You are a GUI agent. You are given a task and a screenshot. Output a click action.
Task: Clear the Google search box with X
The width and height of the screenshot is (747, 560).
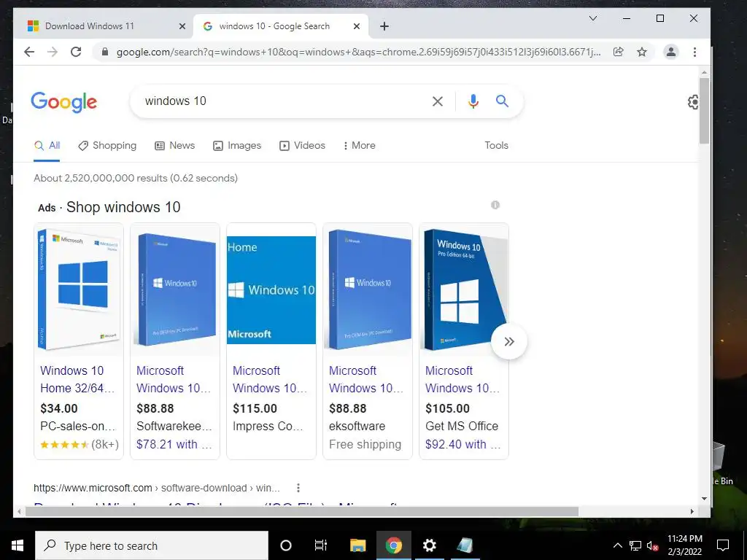[x=438, y=101]
